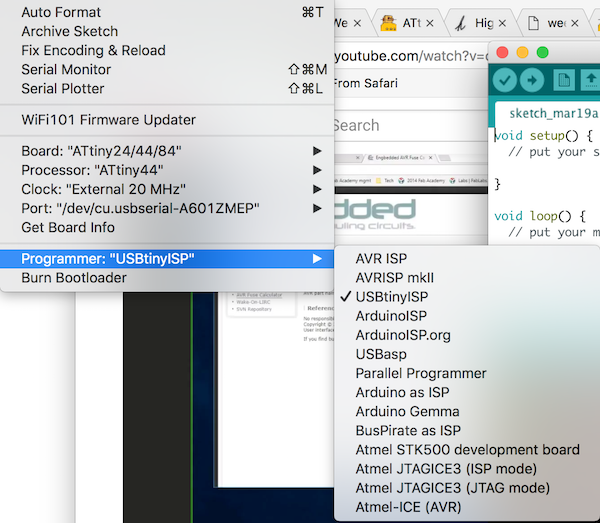Image resolution: width=600 pixels, height=523 pixels.
Task: Minimize the Arduino window with yellow button
Action: [x=522, y=52]
